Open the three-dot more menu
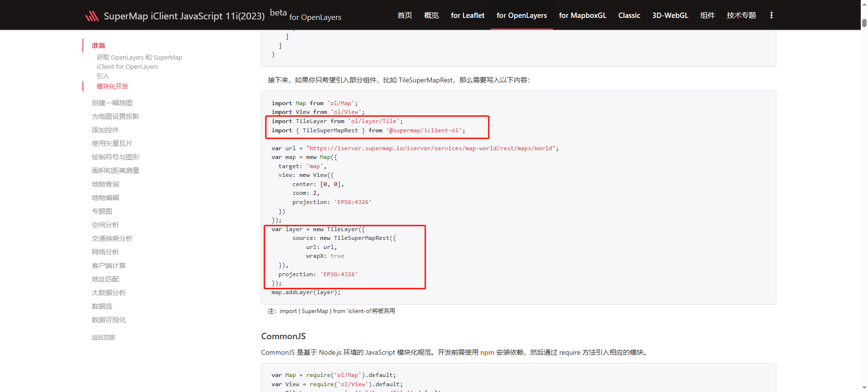 (x=771, y=16)
